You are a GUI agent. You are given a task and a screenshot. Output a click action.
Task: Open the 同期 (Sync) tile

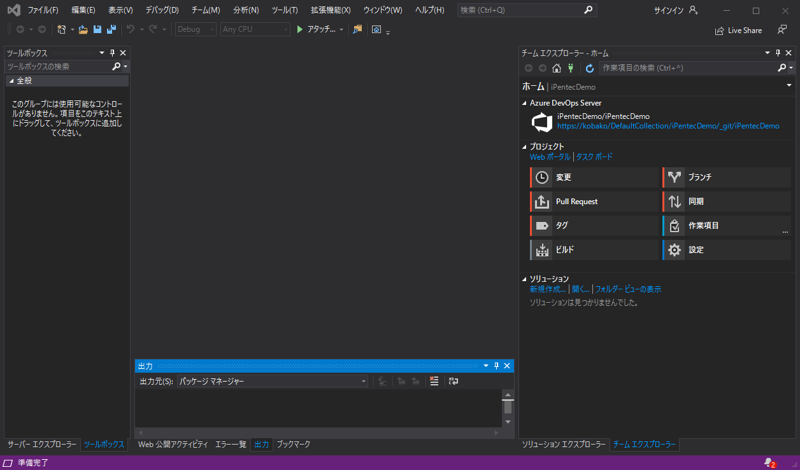(727, 202)
